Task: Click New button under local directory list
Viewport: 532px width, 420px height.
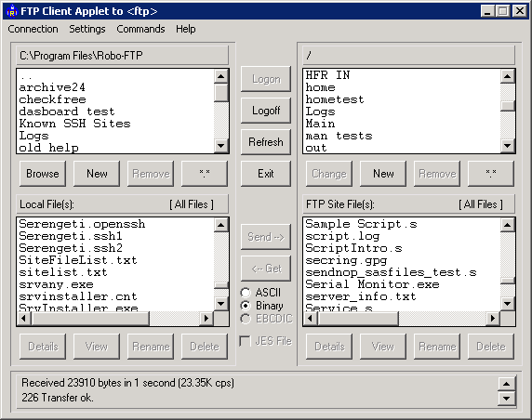Action: pyautogui.click(x=97, y=174)
